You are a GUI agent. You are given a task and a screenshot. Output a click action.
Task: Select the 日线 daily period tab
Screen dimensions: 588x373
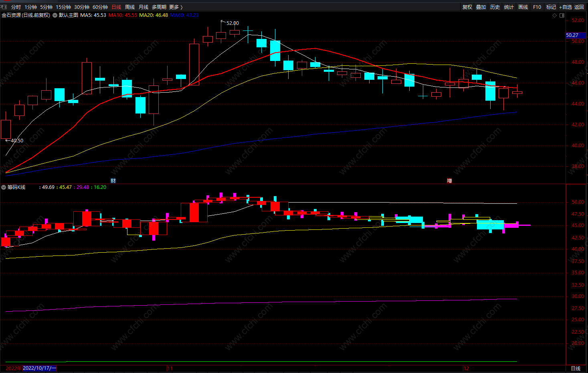coord(116,7)
